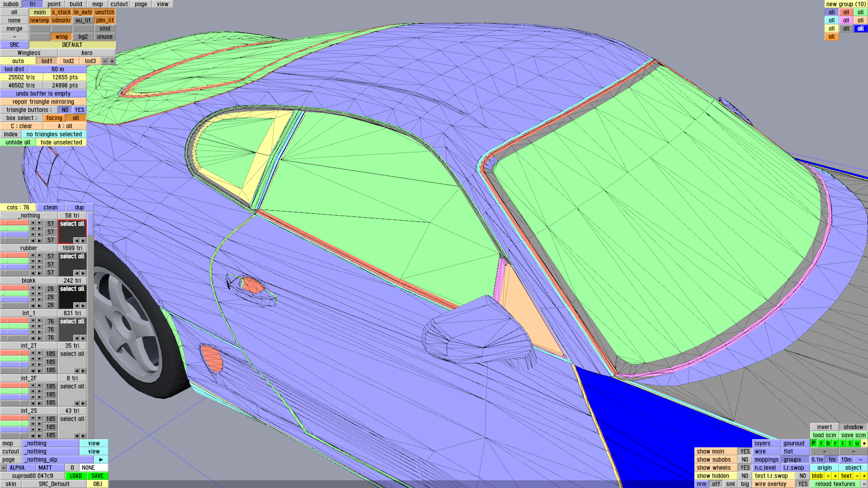Open the SRC DEFAULT configuration selector
Viewport: 868px width, 488px height.
click(72, 45)
